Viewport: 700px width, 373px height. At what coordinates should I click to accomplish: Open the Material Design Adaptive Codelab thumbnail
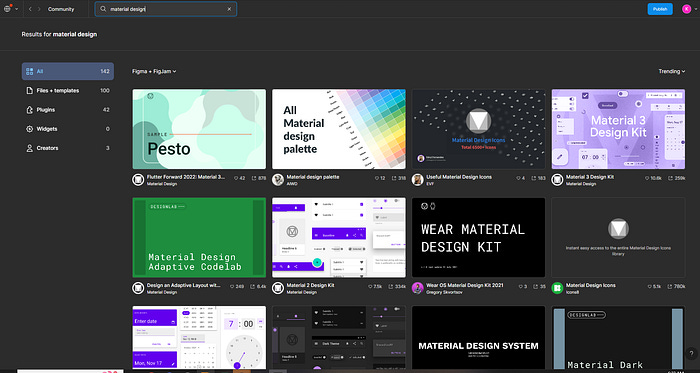[x=199, y=237]
